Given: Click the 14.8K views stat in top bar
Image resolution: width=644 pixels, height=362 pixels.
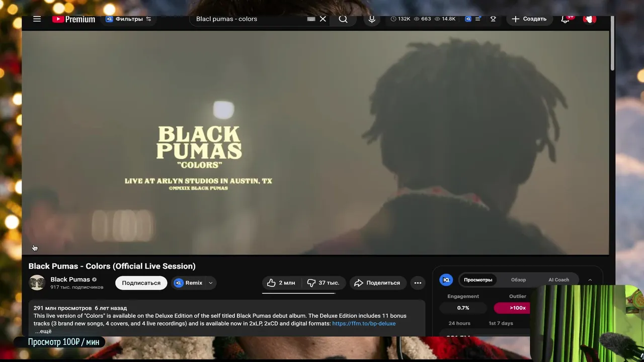Looking at the screenshot, I should 445,19.
